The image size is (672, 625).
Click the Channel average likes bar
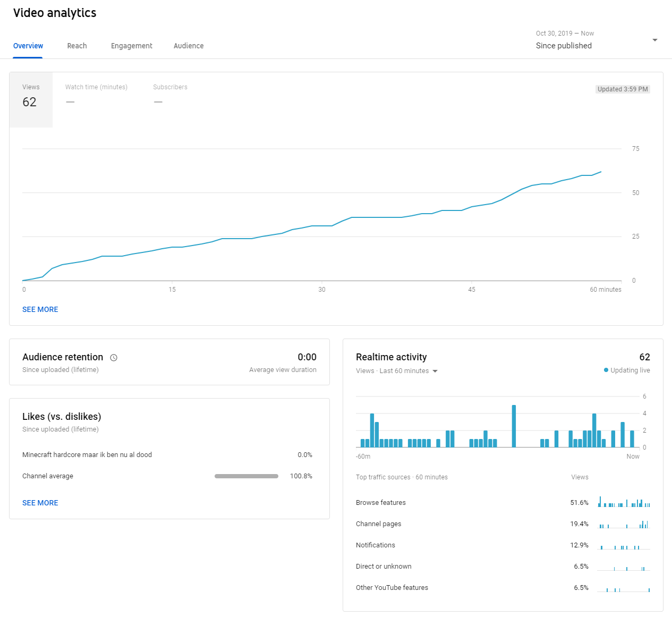(x=246, y=476)
